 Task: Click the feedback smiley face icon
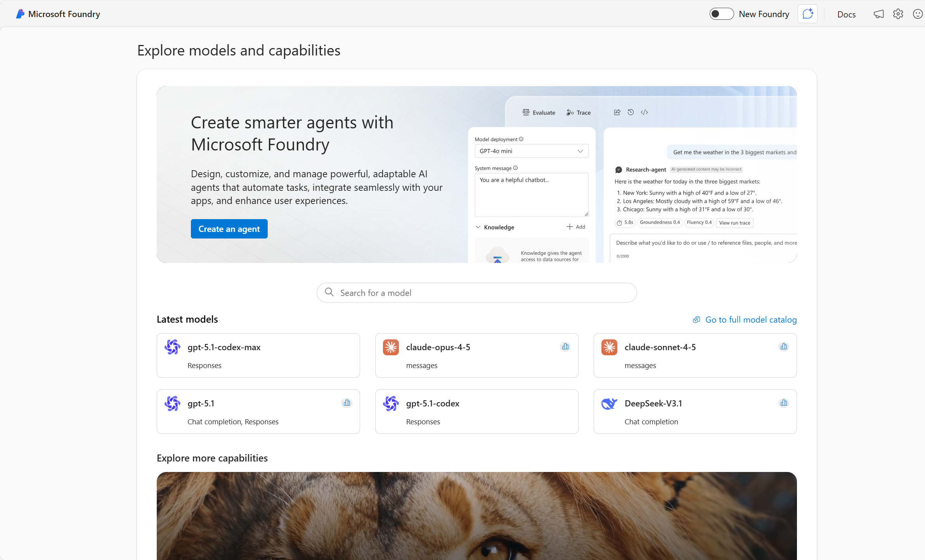point(918,14)
